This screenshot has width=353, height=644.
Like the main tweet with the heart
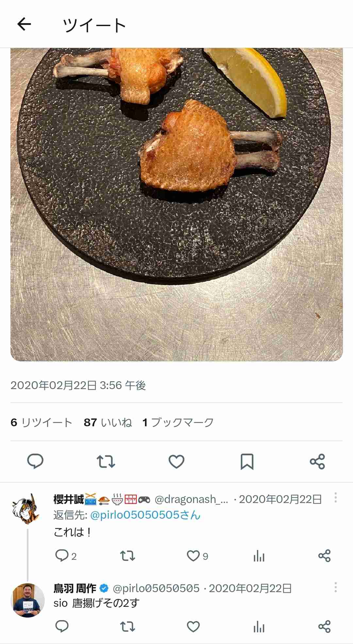point(176,461)
